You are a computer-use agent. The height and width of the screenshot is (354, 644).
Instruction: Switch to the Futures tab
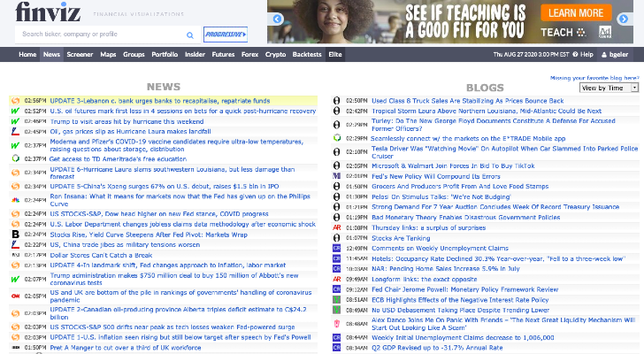coord(223,54)
